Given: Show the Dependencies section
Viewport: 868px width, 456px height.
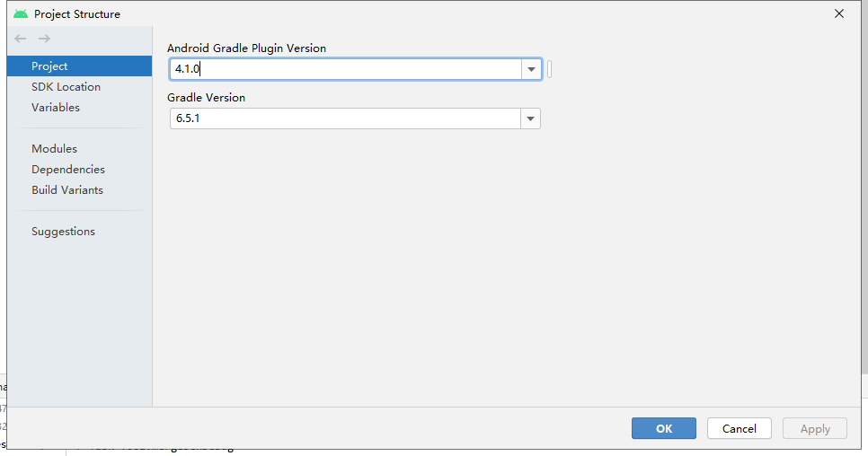Looking at the screenshot, I should click(x=68, y=170).
